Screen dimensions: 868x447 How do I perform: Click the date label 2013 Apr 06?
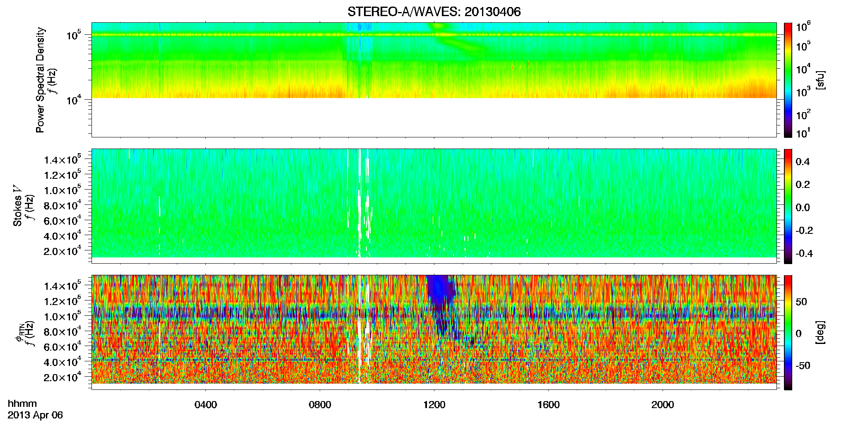point(35,415)
